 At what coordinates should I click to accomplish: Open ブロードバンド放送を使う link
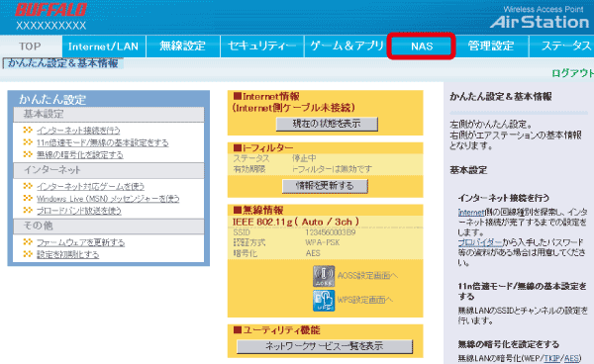point(79,211)
